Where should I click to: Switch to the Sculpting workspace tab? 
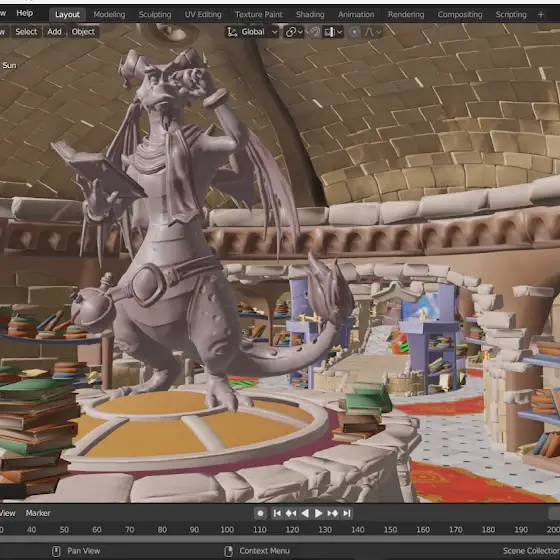click(x=155, y=14)
